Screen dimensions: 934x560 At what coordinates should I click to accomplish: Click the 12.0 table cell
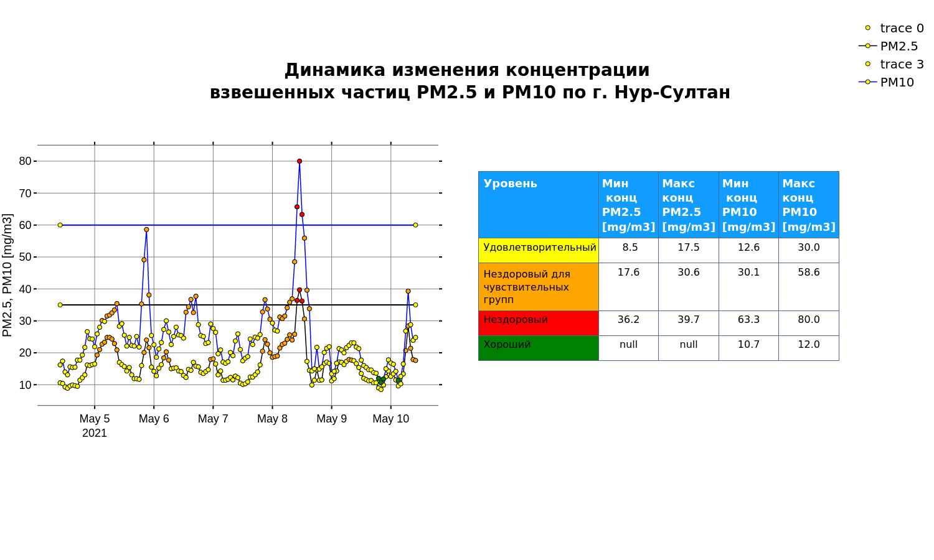809,348
